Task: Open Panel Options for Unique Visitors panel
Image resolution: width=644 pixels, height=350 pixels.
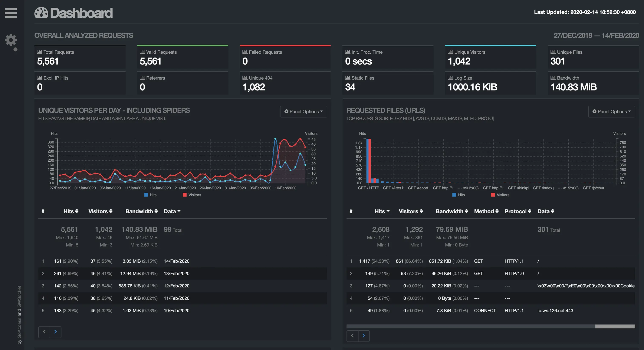Action: click(x=303, y=112)
